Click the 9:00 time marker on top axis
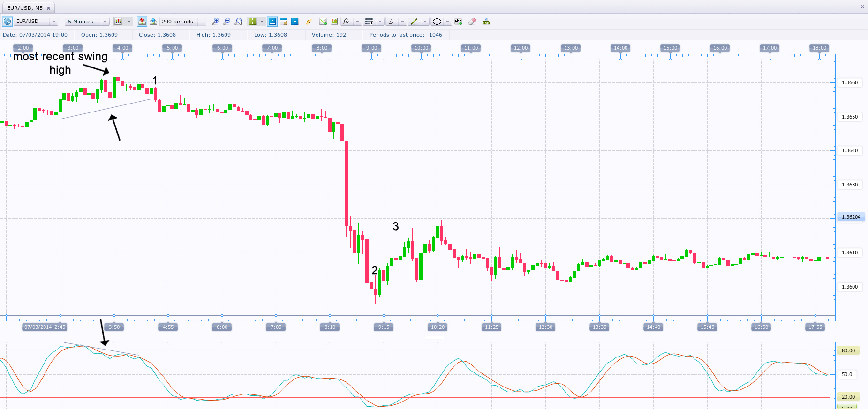The image size is (868, 409). 371,48
